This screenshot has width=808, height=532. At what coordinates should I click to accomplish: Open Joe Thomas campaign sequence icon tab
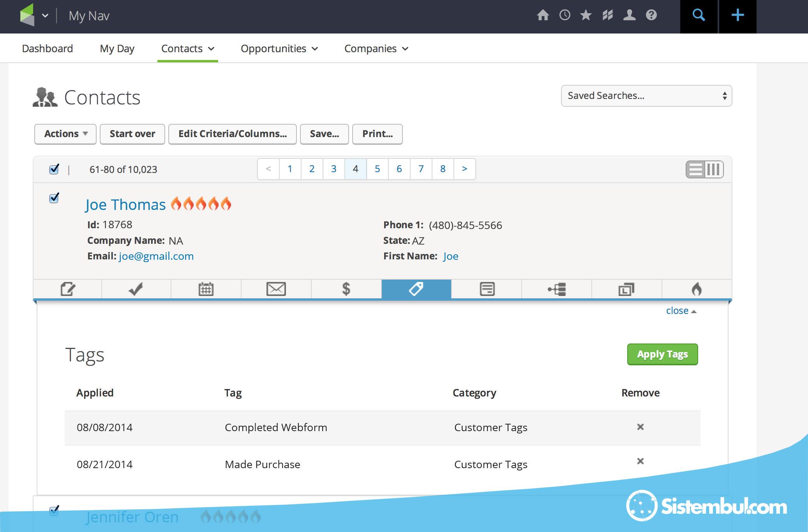557,289
